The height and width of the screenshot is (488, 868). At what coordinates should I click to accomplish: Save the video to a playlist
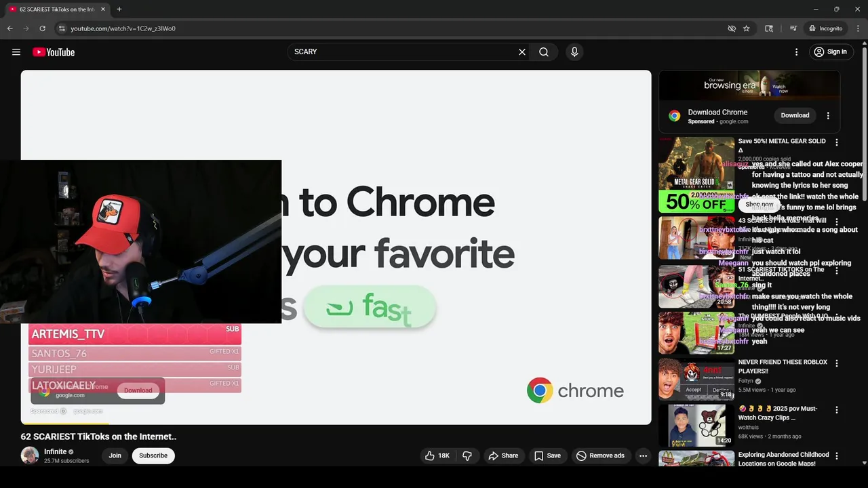(x=547, y=455)
